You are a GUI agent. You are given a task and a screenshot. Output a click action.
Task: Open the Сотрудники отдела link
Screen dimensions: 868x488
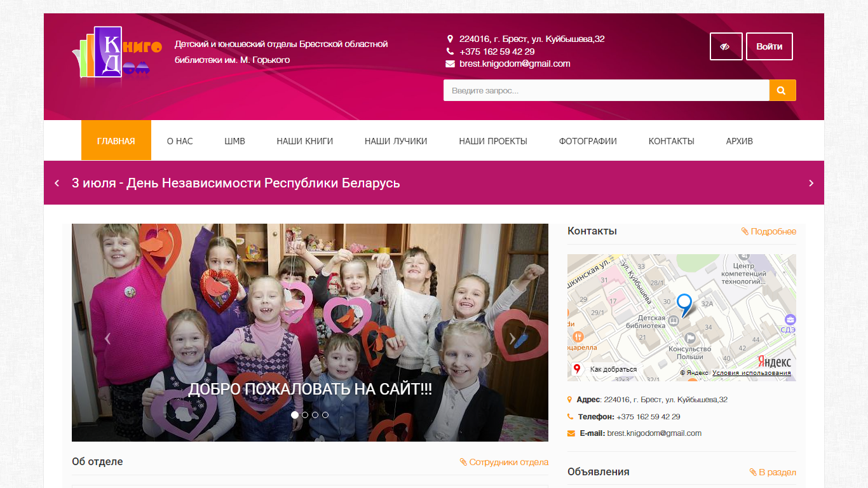coord(504,462)
